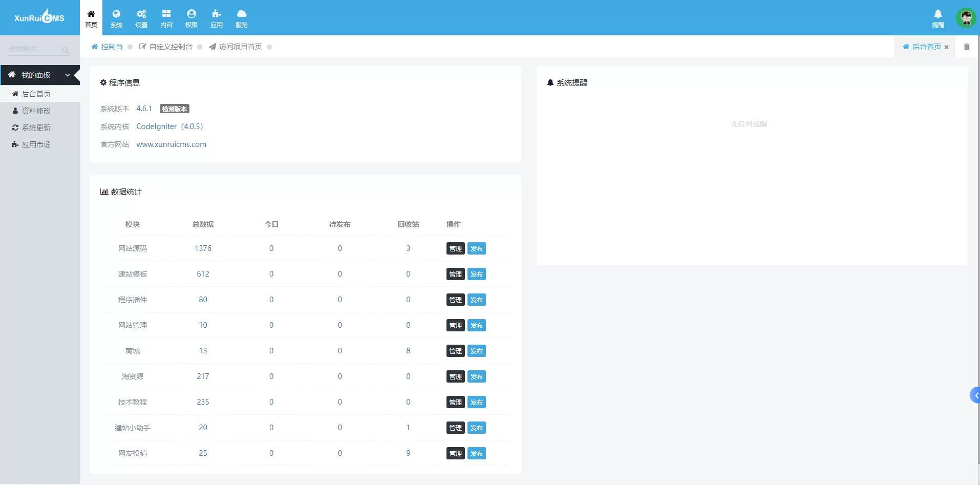
Task: Open the www.xunruicms.com official website link
Action: (171, 144)
